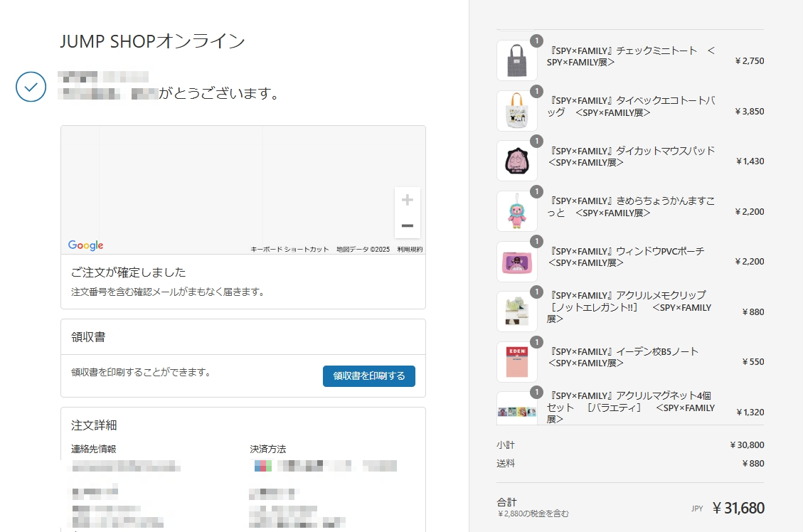Click the 注文詳細 section heading

click(94, 425)
